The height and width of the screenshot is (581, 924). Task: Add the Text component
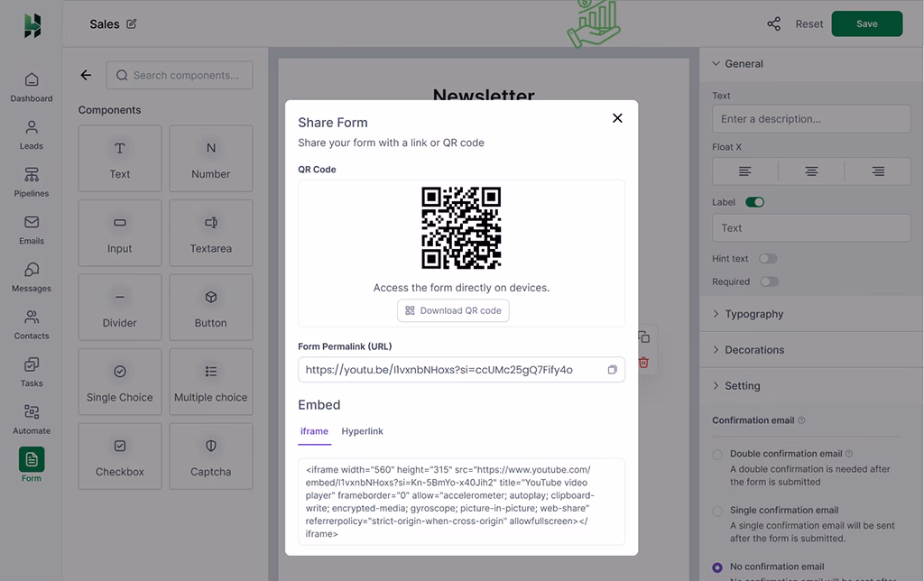(x=120, y=159)
